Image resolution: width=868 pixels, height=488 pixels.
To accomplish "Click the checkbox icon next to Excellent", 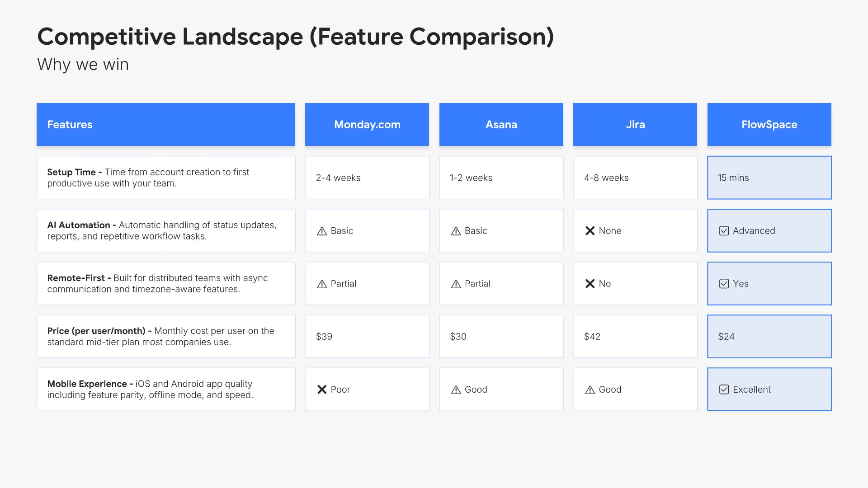I will [x=724, y=389].
